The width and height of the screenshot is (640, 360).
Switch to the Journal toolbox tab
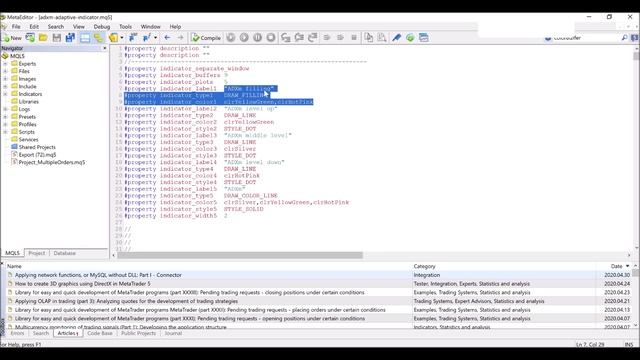pyautogui.click(x=173, y=333)
